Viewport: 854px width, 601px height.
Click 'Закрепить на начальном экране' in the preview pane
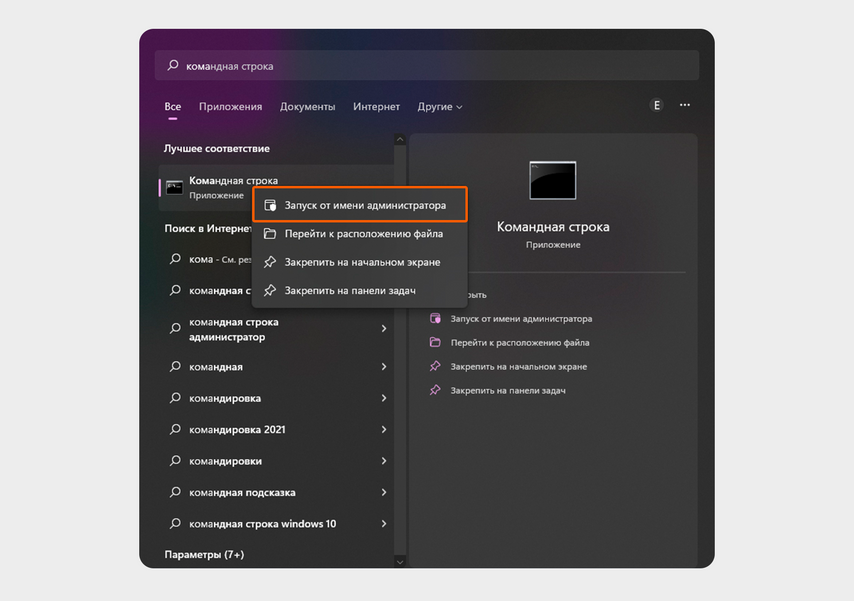(x=518, y=367)
